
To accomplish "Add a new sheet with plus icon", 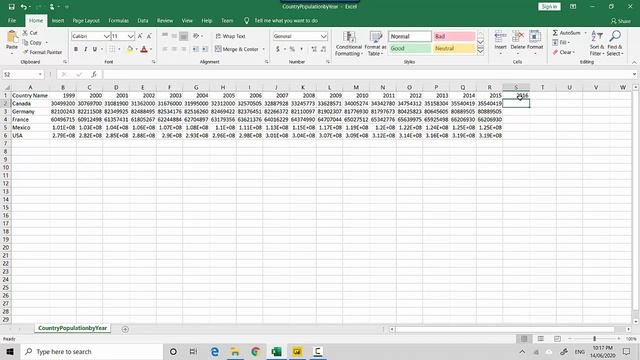I will tap(125, 329).
